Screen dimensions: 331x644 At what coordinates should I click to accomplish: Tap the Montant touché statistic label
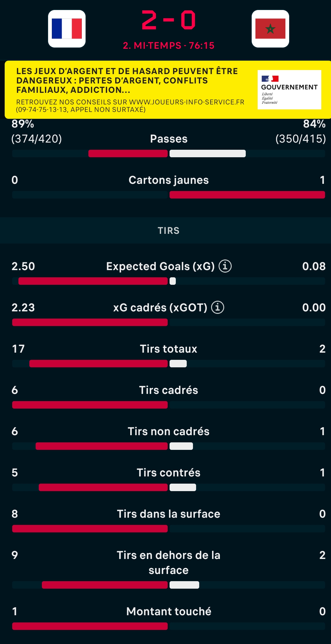[169, 611]
